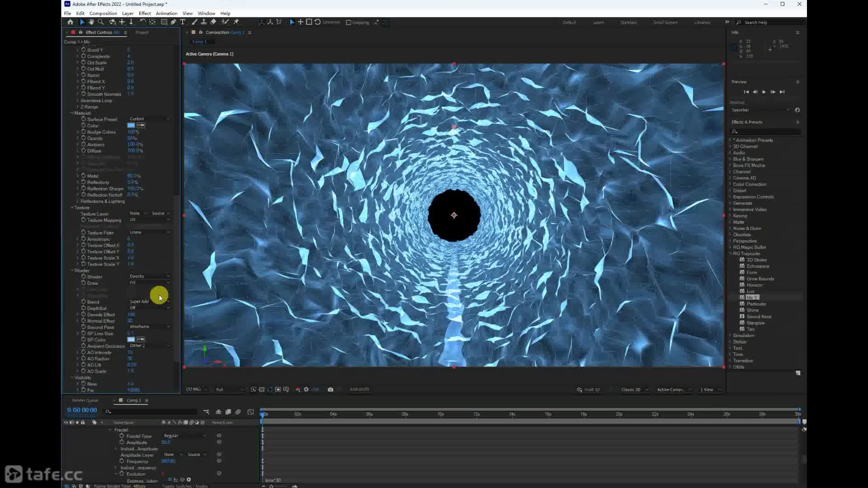The width and height of the screenshot is (868, 488).
Task: Click the snapshot camera icon in viewer
Action: point(330,389)
